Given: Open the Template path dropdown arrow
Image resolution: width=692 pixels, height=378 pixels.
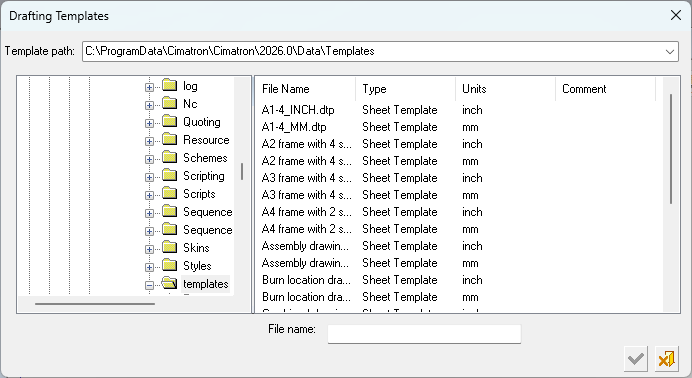Looking at the screenshot, I should [x=669, y=52].
